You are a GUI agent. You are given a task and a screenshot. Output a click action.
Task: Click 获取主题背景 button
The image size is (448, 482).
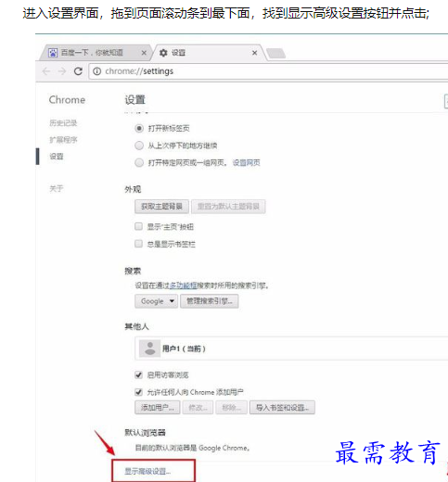click(x=161, y=207)
